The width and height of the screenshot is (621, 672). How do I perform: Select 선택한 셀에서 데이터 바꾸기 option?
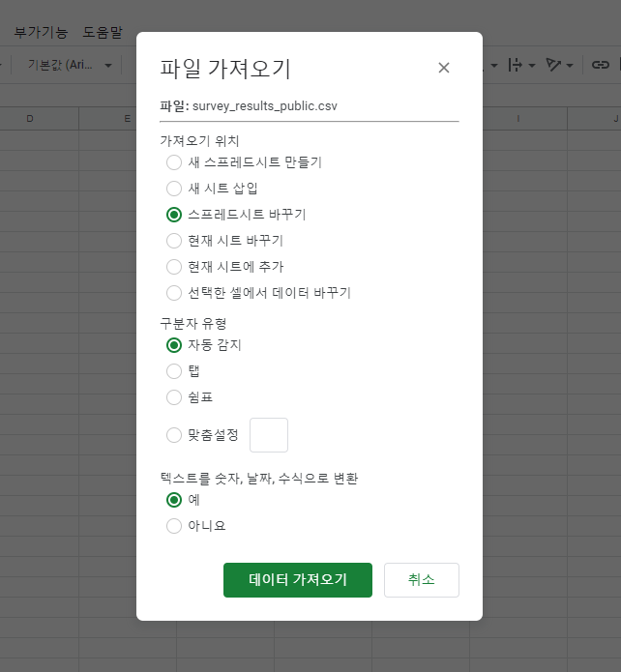[174, 293]
